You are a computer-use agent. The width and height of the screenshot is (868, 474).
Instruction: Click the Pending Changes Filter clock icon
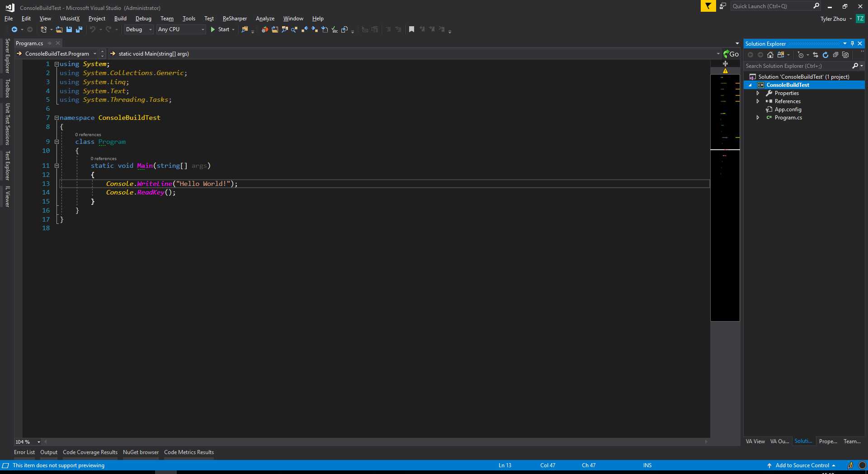coord(801,55)
